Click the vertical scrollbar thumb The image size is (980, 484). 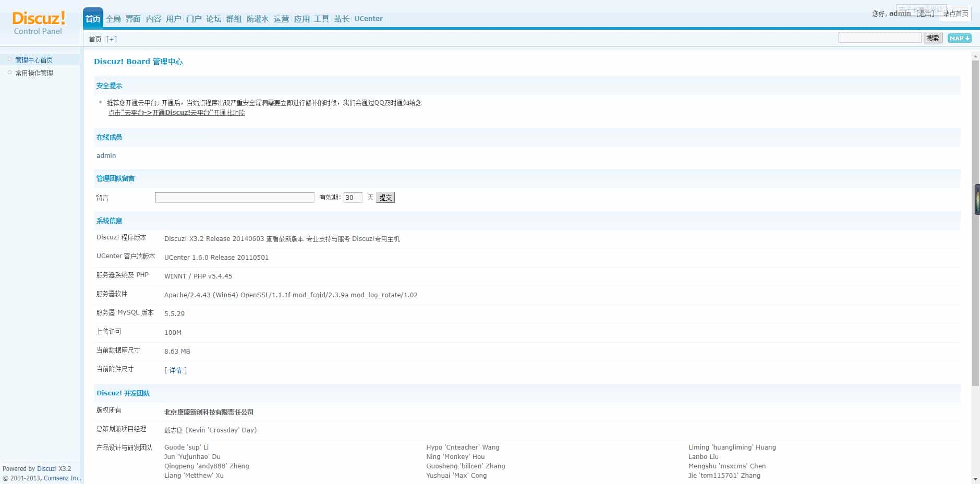pos(976,223)
